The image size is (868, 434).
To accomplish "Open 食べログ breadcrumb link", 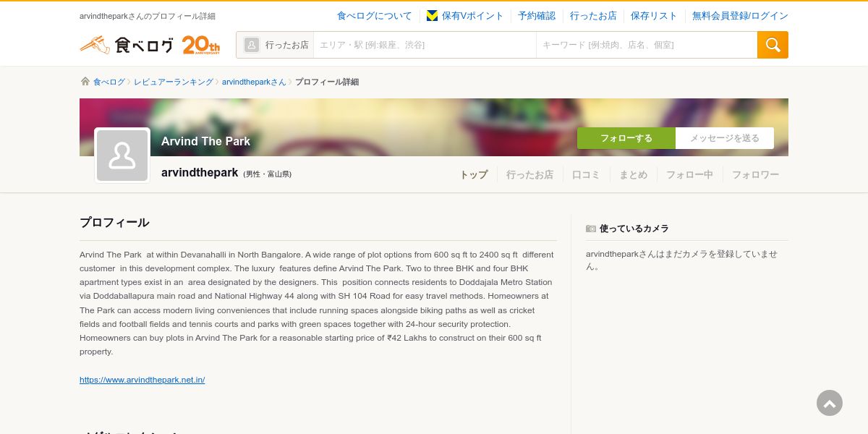I will [109, 82].
